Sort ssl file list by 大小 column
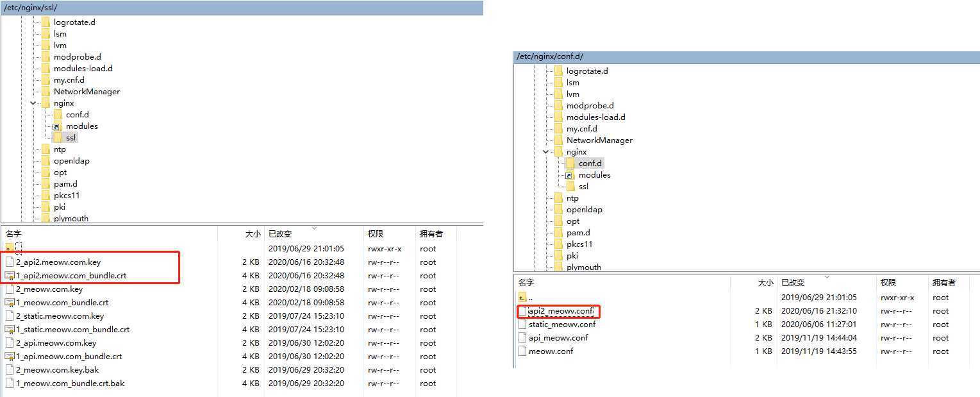This screenshot has width=980, height=397. pos(241,234)
